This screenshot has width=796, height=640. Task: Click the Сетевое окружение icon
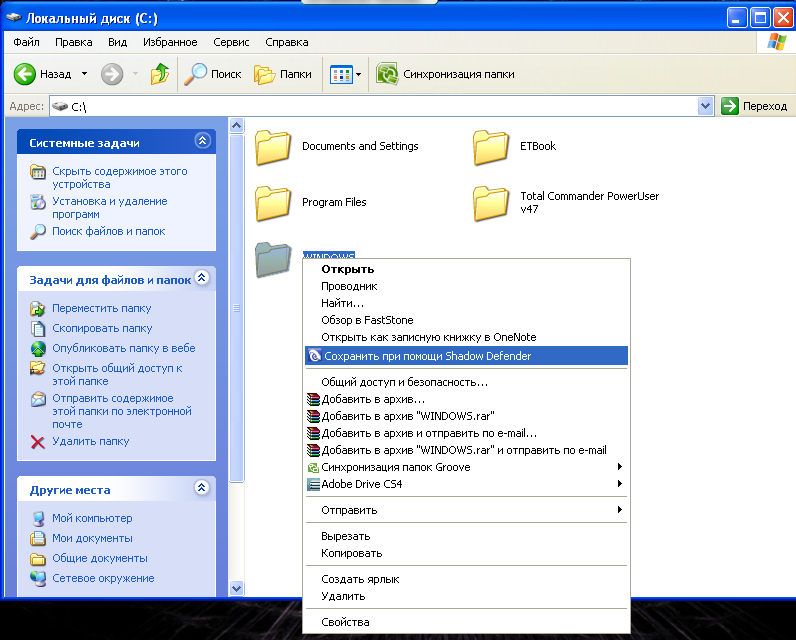(38, 579)
